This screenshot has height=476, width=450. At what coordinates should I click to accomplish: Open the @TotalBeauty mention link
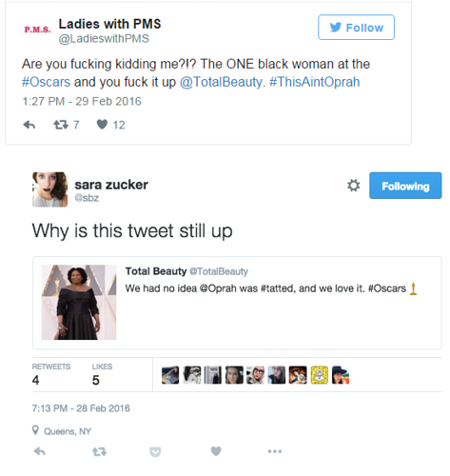click(222, 82)
